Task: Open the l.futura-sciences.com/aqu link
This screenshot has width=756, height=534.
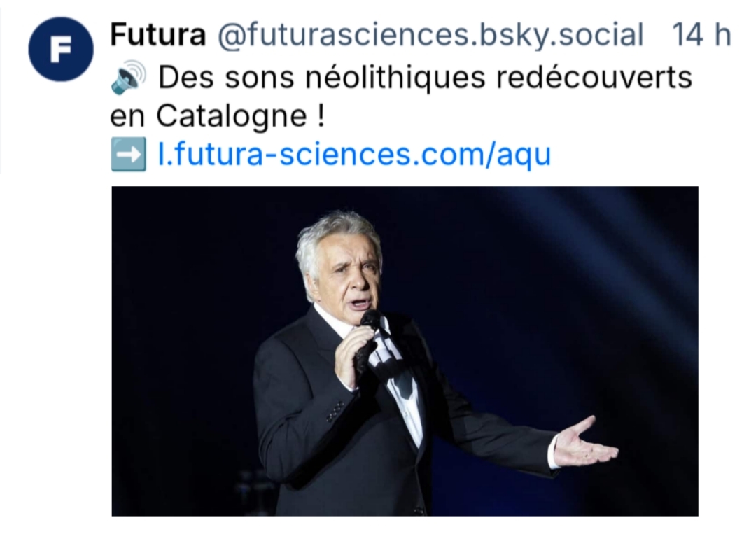Action: tap(355, 155)
